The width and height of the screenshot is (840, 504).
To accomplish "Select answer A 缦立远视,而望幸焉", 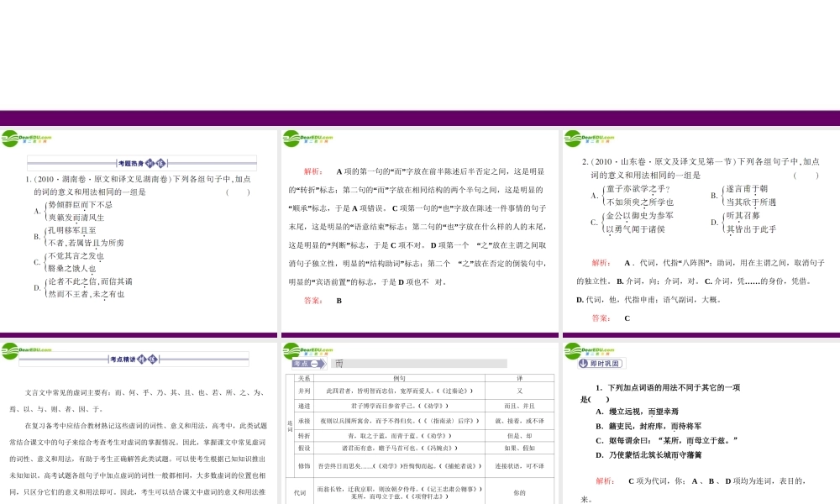I will [637, 412].
